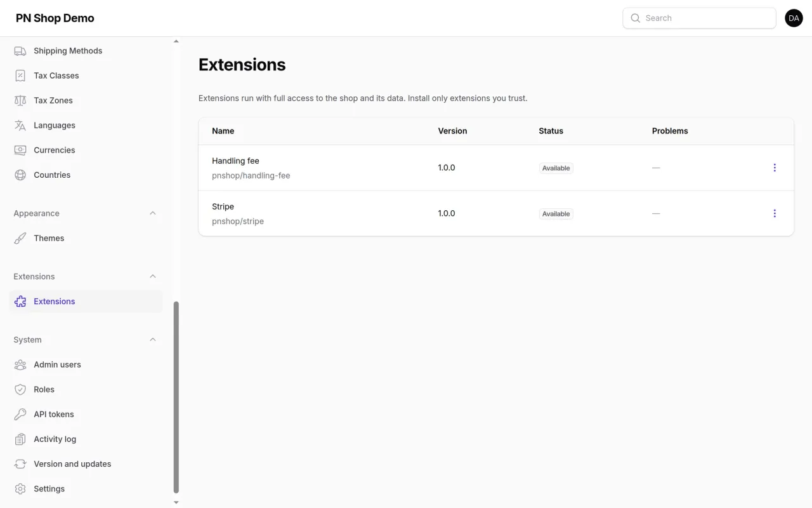This screenshot has width=812, height=508.
Task: Click the magnifier icon in search box
Action: tap(636, 18)
